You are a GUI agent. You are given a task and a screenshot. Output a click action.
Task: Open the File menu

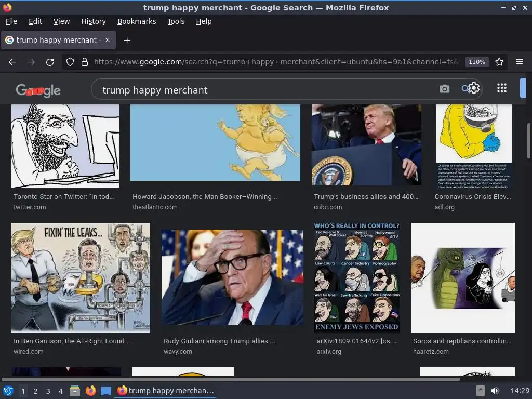[11, 21]
